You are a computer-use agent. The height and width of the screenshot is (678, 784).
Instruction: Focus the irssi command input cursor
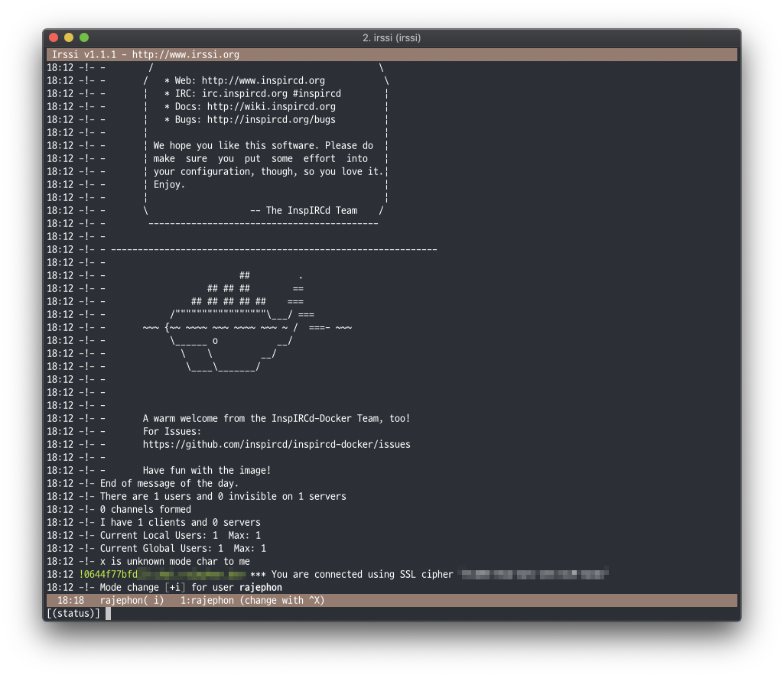(x=108, y=613)
